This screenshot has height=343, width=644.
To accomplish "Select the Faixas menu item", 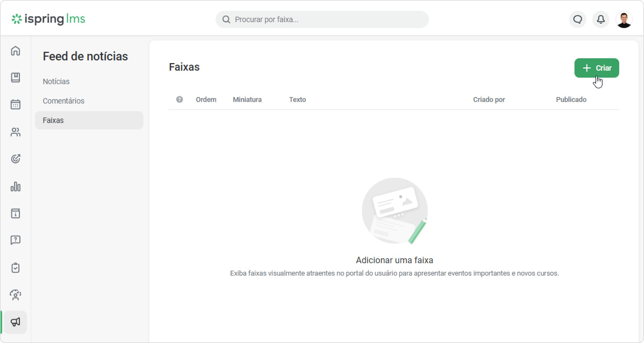I will pos(89,120).
